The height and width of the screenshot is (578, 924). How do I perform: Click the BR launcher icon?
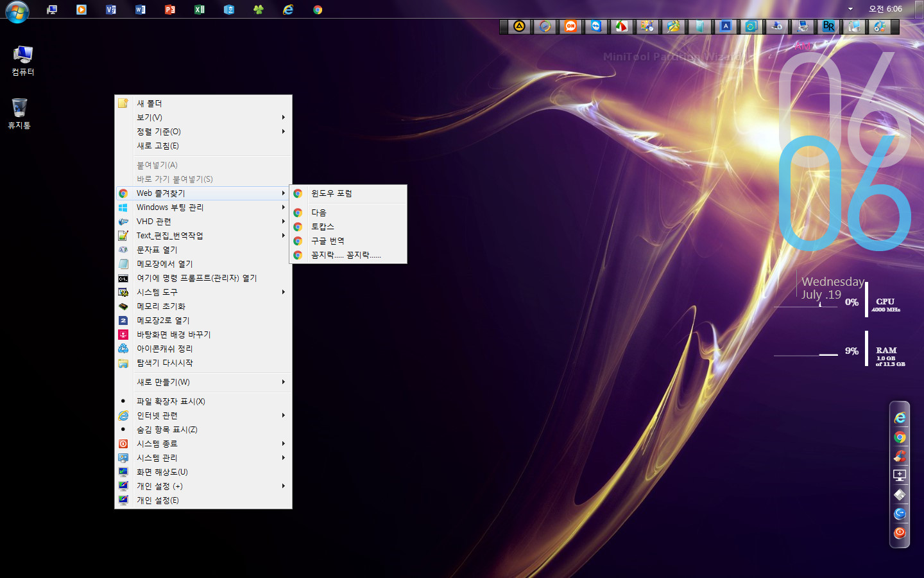pyautogui.click(x=828, y=26)
